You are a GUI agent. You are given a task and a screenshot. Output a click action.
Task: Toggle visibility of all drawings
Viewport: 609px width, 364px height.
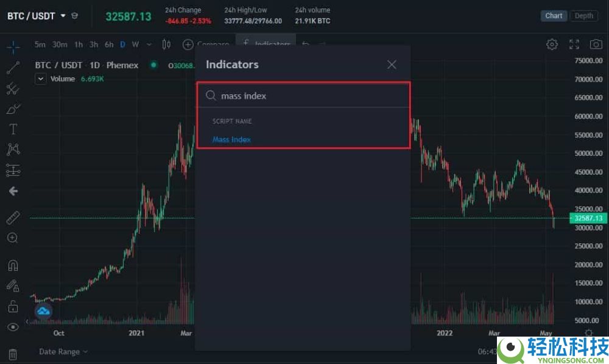[x=13, y=327]
